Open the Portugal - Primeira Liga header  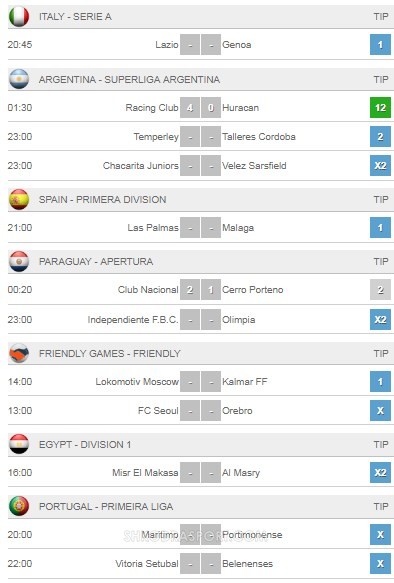[x=201, y=506]
